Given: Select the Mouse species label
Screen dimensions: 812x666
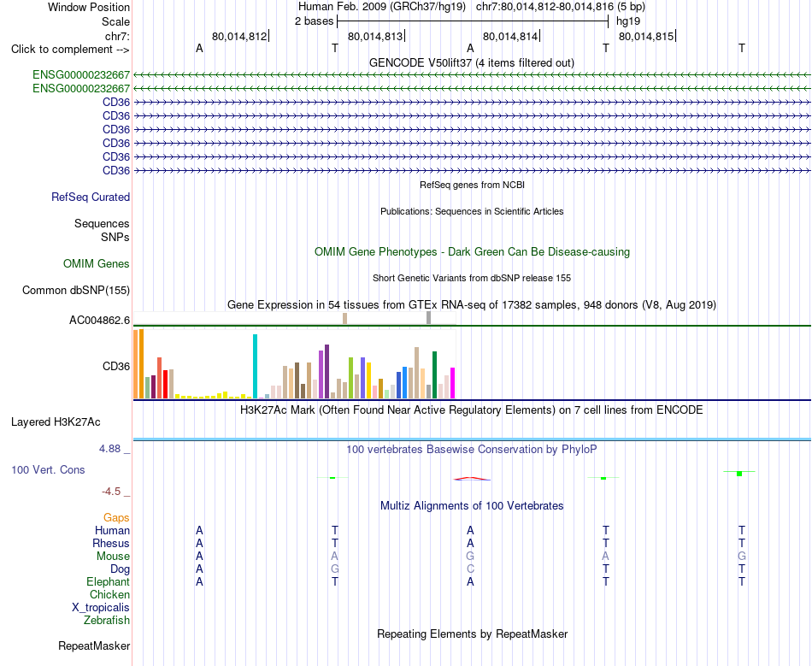Looking at the screenshot, I should point(113,557).
